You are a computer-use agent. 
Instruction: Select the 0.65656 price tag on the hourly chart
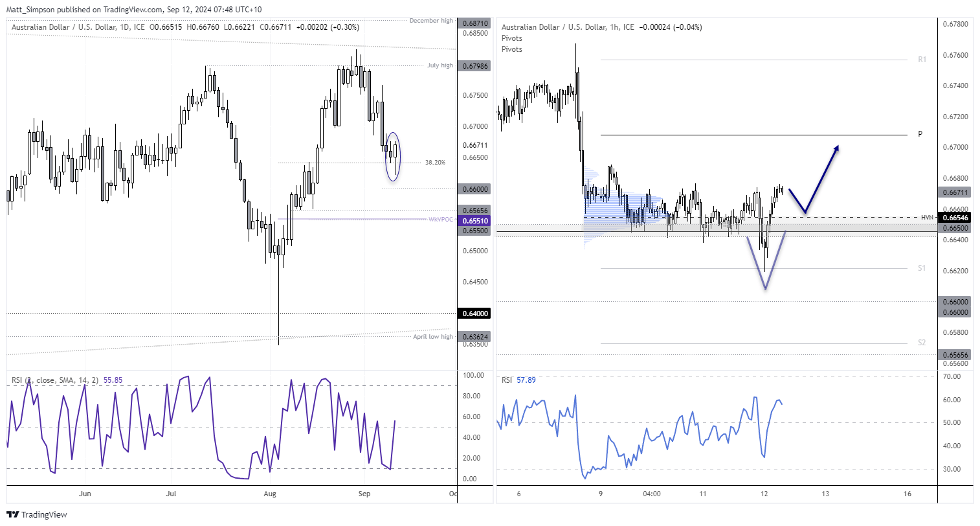pos(955,355)
